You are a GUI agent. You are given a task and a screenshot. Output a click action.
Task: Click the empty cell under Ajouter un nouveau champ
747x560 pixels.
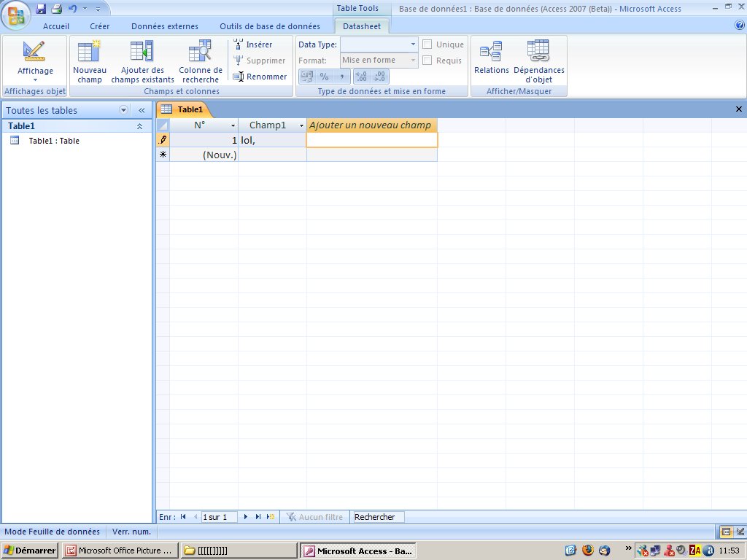click(x=372, y=140)
